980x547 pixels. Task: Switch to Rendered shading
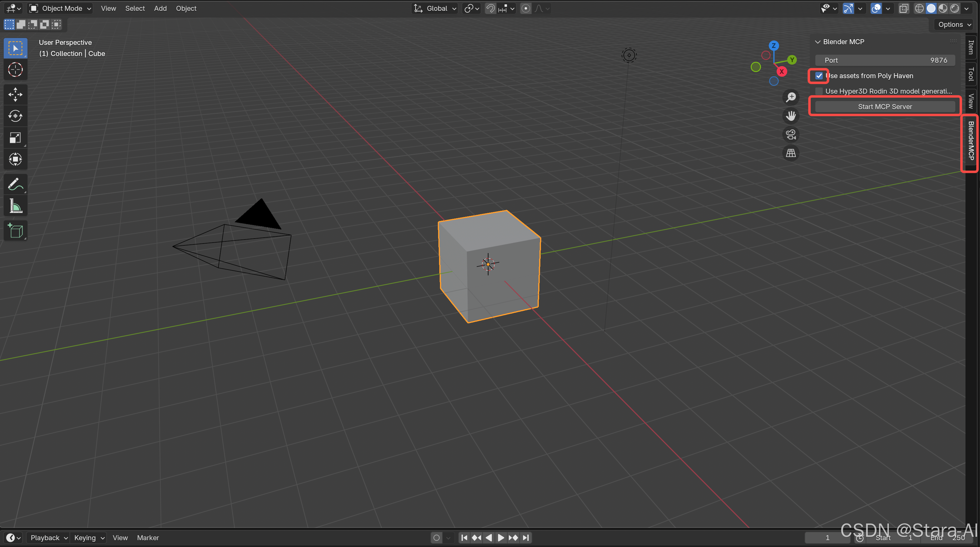click(954, 8)
